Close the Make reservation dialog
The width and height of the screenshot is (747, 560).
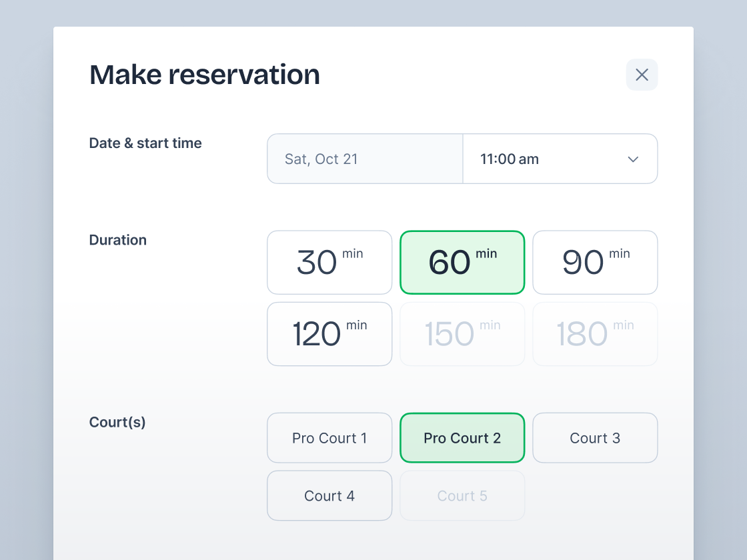pyautogui.click(x=642, y=75)
